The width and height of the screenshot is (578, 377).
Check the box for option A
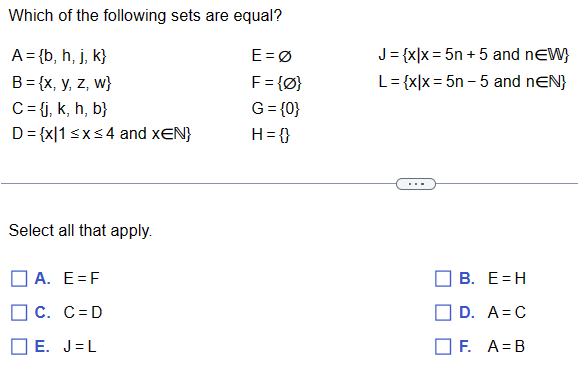19,279
